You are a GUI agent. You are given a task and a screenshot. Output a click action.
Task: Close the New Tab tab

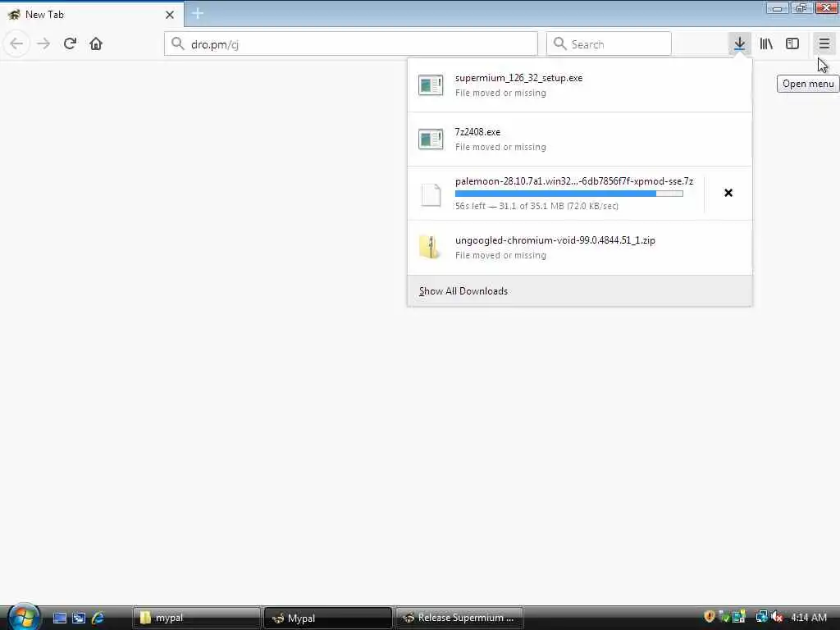tap(170, 15)
